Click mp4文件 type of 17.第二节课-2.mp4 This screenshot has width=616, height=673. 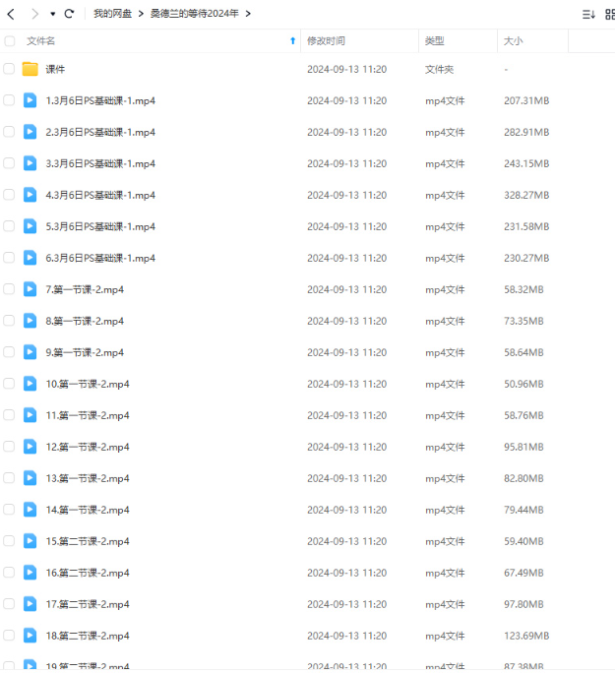coord(445,604)
